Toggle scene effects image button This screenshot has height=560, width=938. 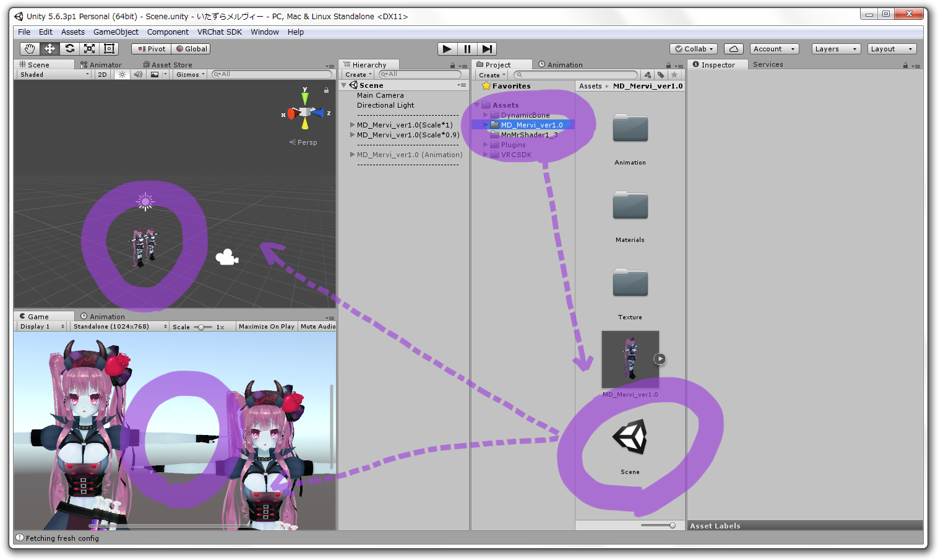[x=155, y=74]
